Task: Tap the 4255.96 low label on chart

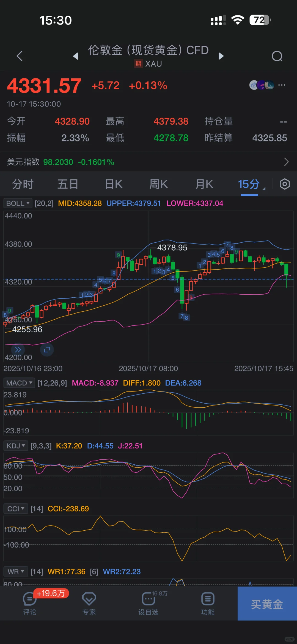Action: pyautogui.click(x=27, y=329)
